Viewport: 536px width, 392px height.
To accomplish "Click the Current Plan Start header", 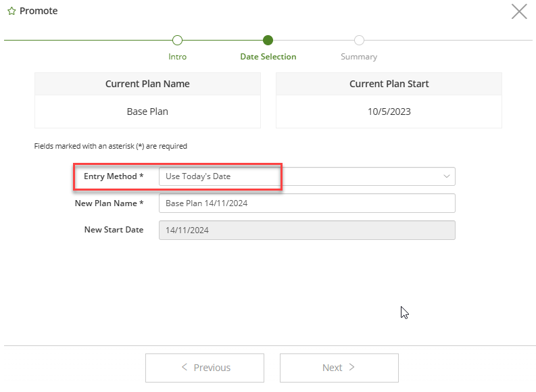I will pos(389,84).
